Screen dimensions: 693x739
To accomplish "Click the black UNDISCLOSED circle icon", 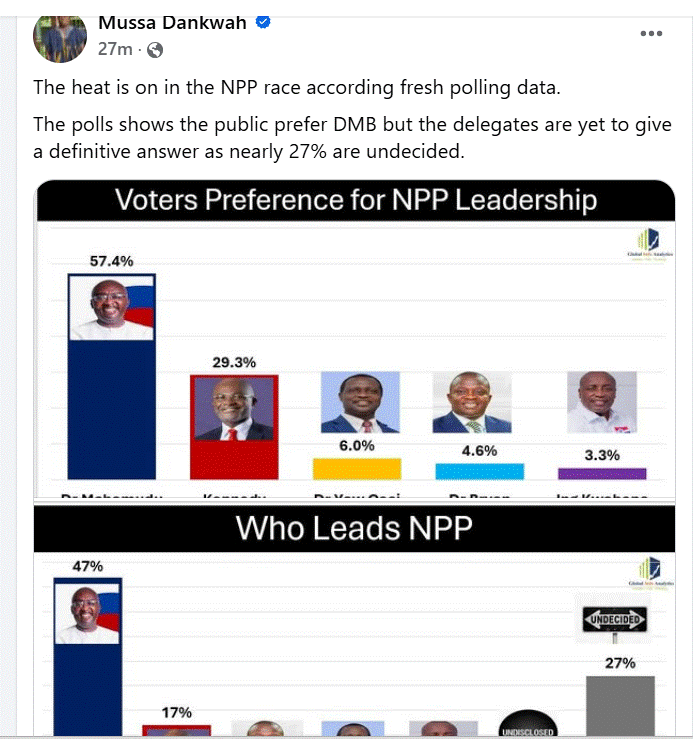I will pos(528,724).
